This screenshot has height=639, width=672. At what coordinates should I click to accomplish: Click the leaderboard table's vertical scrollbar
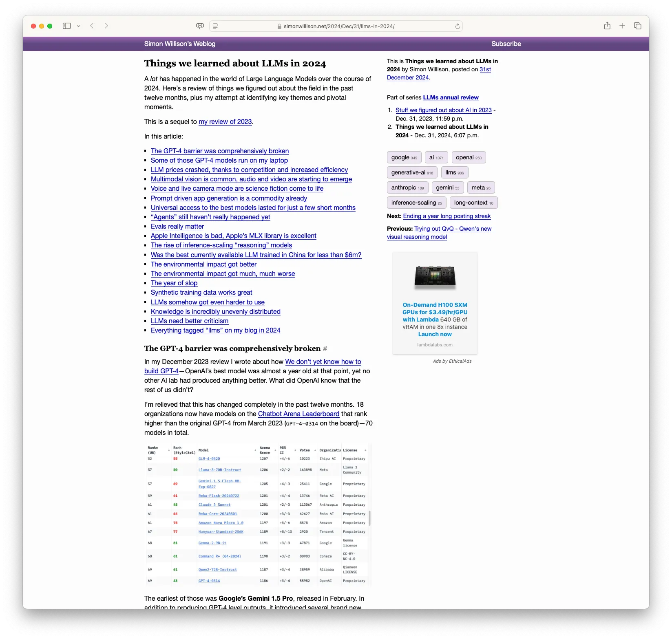[x=370, y=518]
